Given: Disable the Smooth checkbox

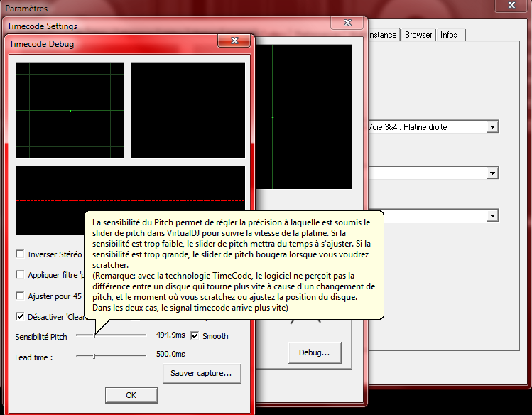Looking at the screenshot, I should [195, 336].
